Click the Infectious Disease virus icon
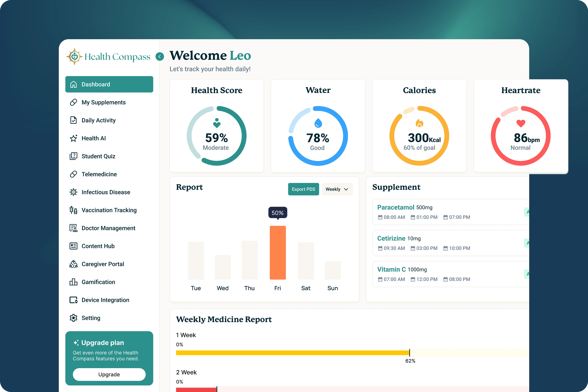The height and width of the screenshot is (392, 588). tap(73, 192)
